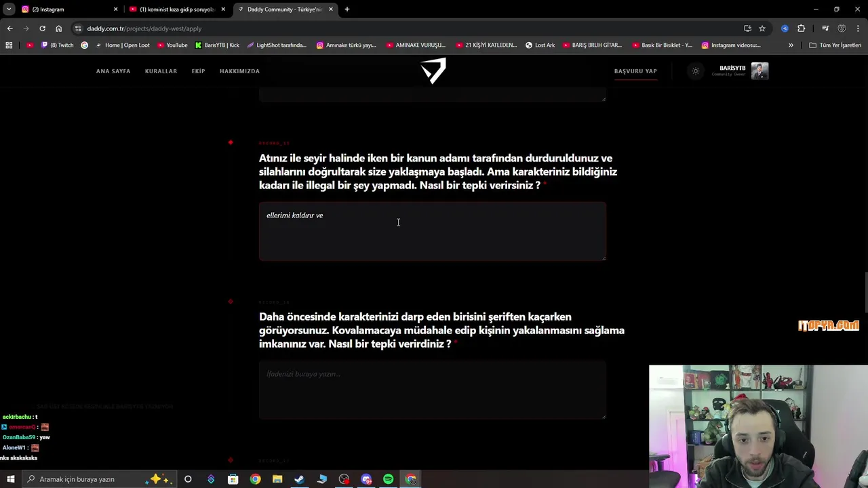Screen dimensions: 868x488
Task: Open the Chrome profile avatar
Action: click(842, 28)
